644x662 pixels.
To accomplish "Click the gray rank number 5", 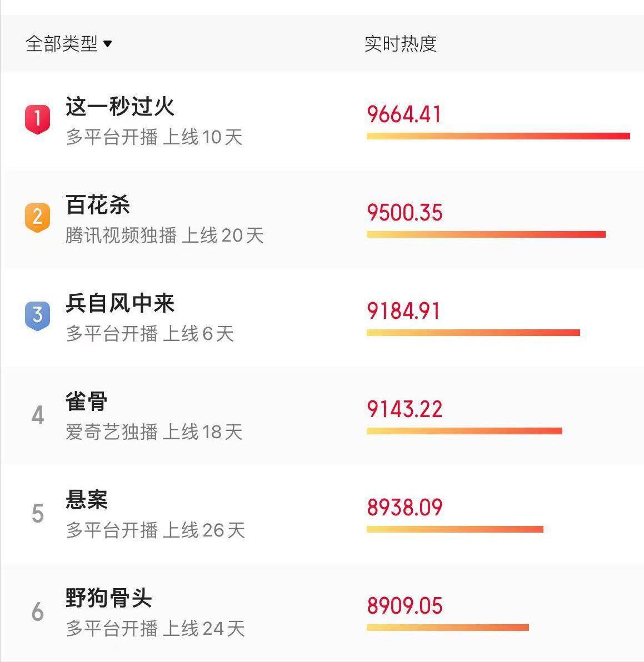I will click(38, 513).
